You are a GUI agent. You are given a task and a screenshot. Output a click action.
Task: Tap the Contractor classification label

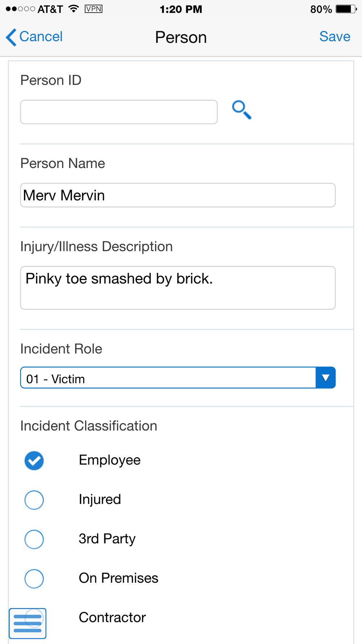(112, 618)
